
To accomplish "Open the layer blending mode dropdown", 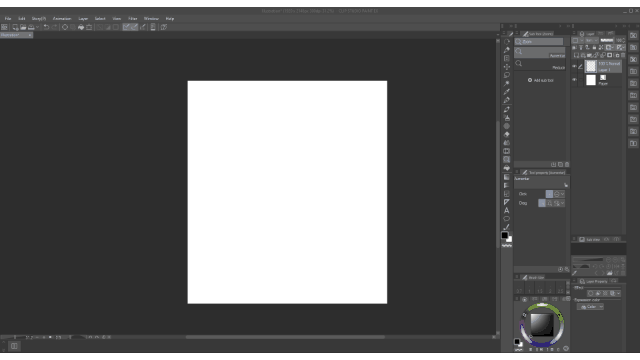I will click(x=592, y=40).
